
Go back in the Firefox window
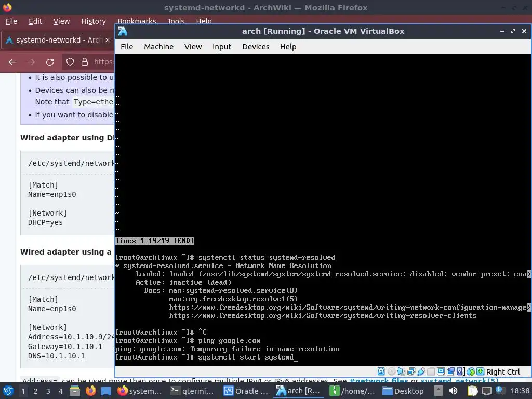[x=12, y=62]
